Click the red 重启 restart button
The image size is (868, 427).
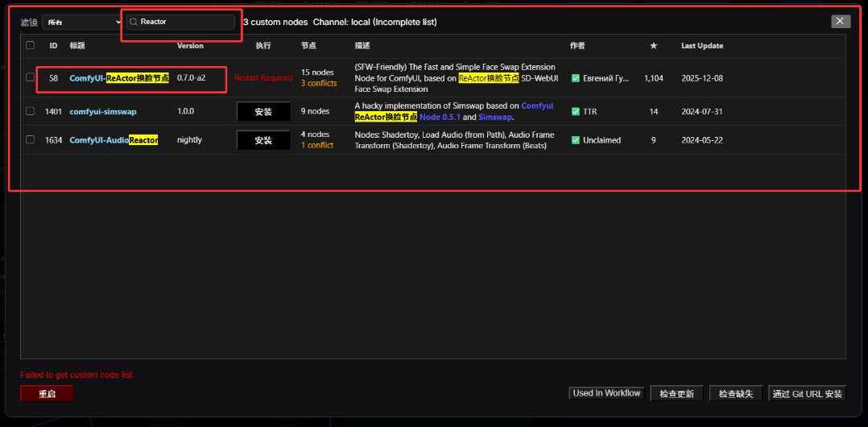(x=47, y=394)
